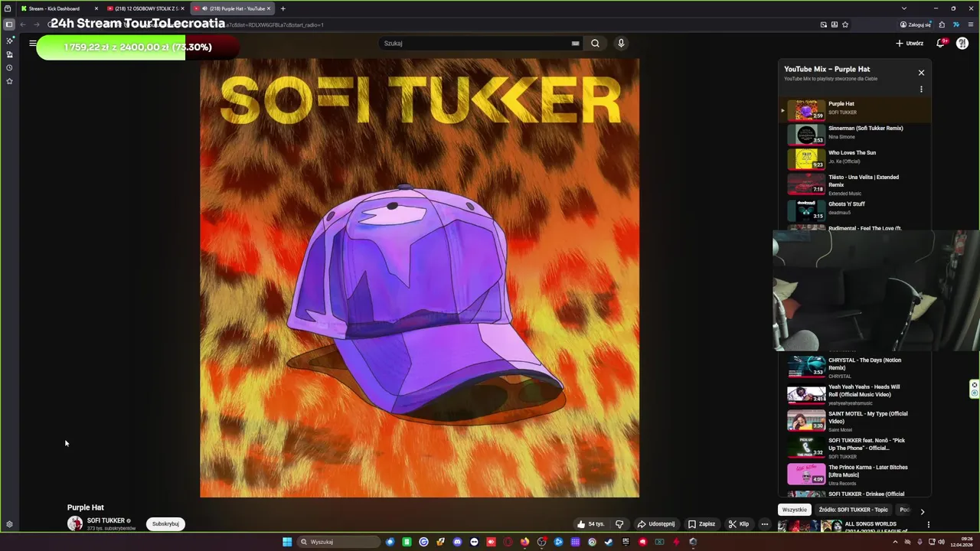The image size is (980, 551).
Task: Click Zaloguj się in browser toolbar
Action: pyautogui.click(x=916, y=24)
